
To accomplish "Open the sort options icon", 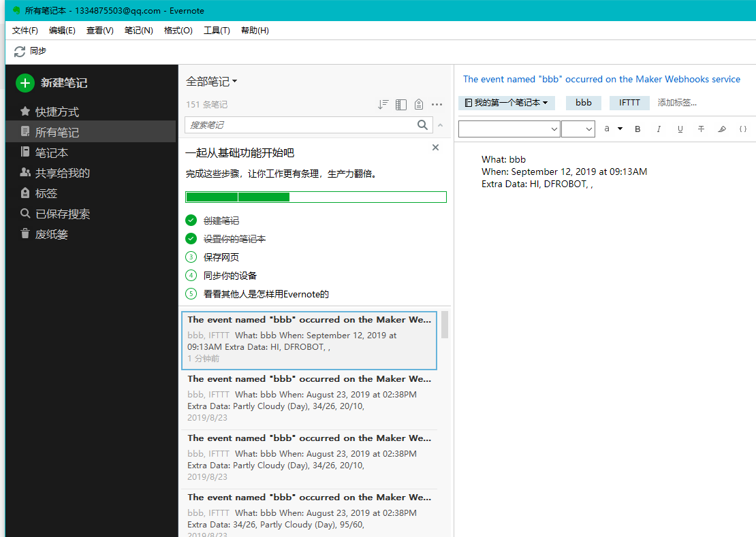I will (383, 104).
